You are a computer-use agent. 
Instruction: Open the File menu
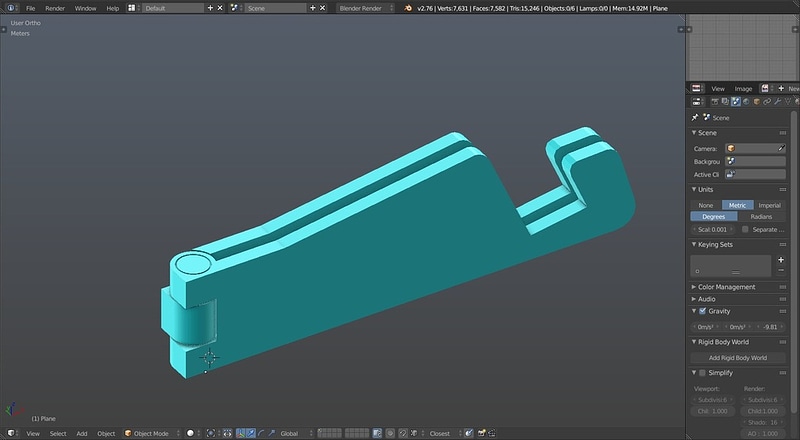(x=31, y=8)
